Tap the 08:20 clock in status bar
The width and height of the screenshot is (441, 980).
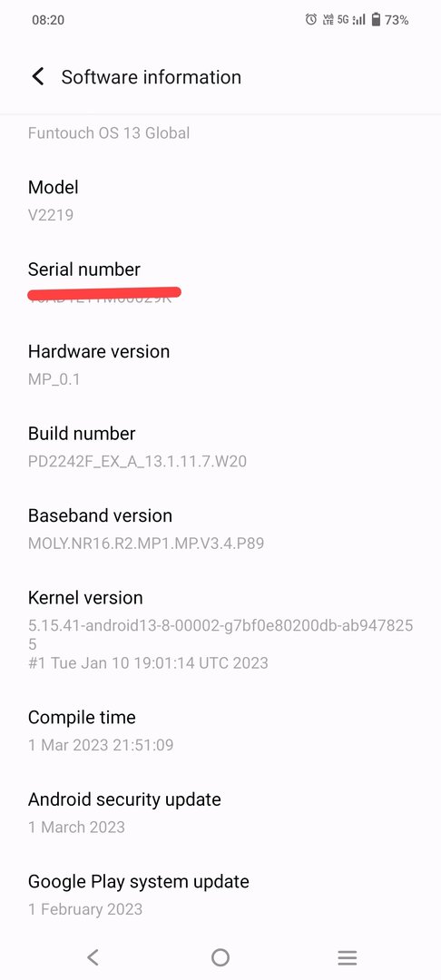coord(48,20)
